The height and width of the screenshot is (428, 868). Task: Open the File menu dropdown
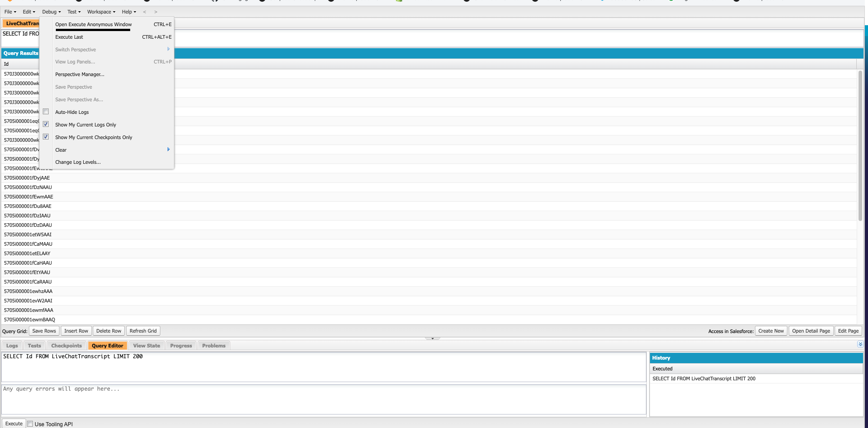pyautogui.click(x=10, y=12)
